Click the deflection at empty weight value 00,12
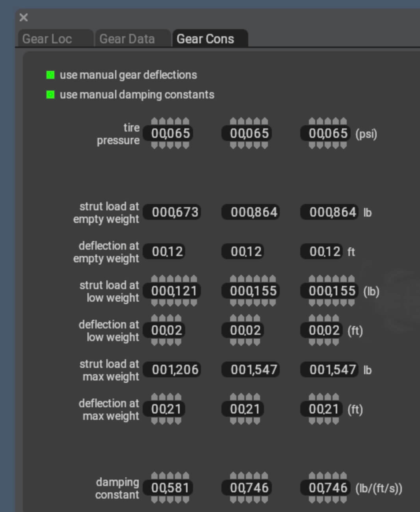The height and width of the screenshot is (512, 420). coord(164,251)
